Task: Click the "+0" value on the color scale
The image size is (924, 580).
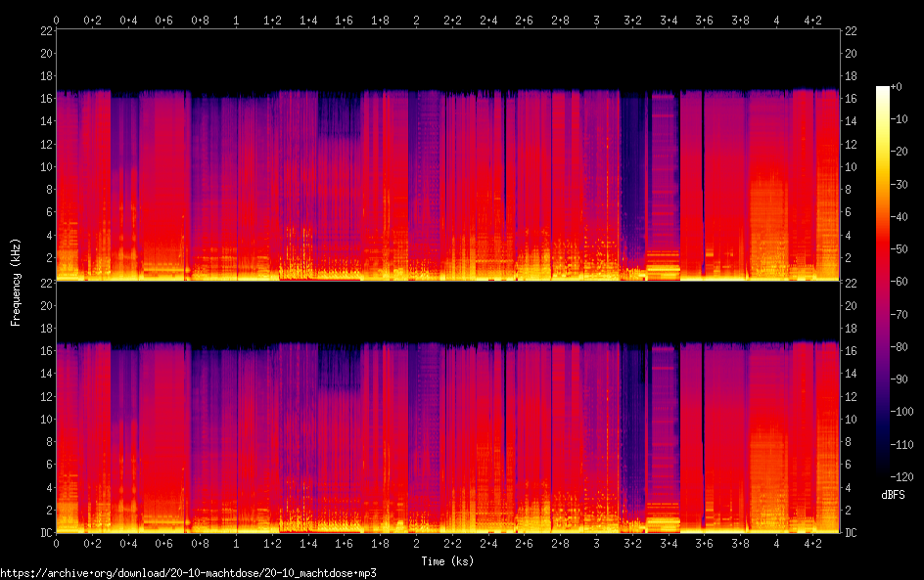Action: [897, 86]
